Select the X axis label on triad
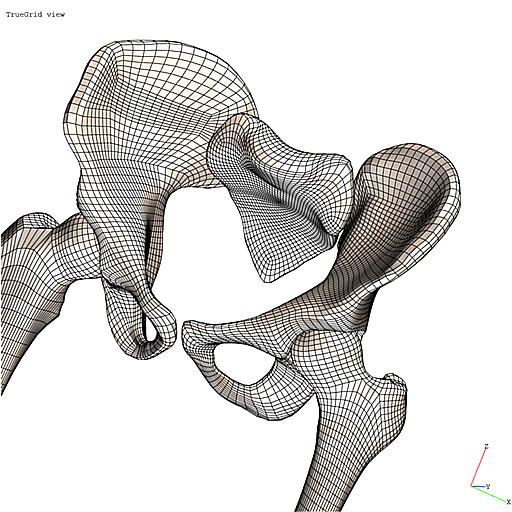The height and width of the screenshot is (512, 512). [x=508, y=502]
